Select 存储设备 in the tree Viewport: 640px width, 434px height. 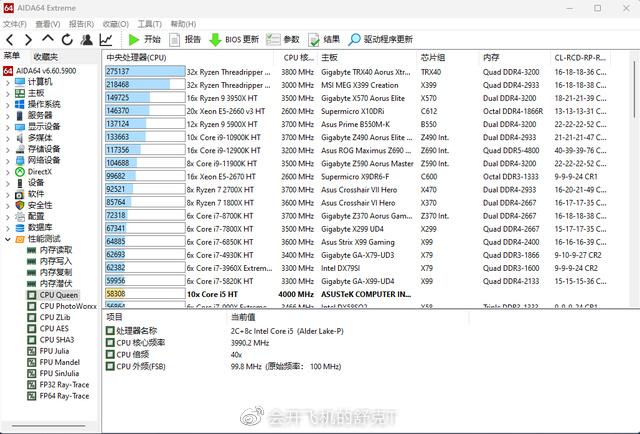44,149
